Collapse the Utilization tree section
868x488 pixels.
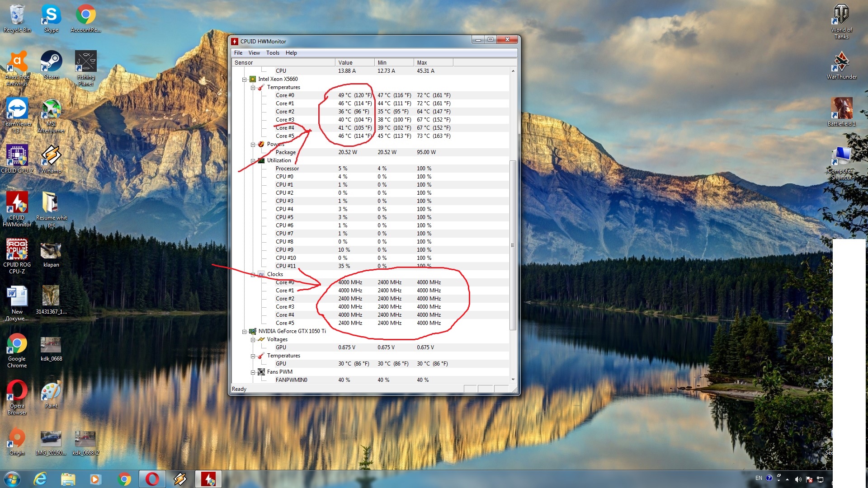point(253,160)
